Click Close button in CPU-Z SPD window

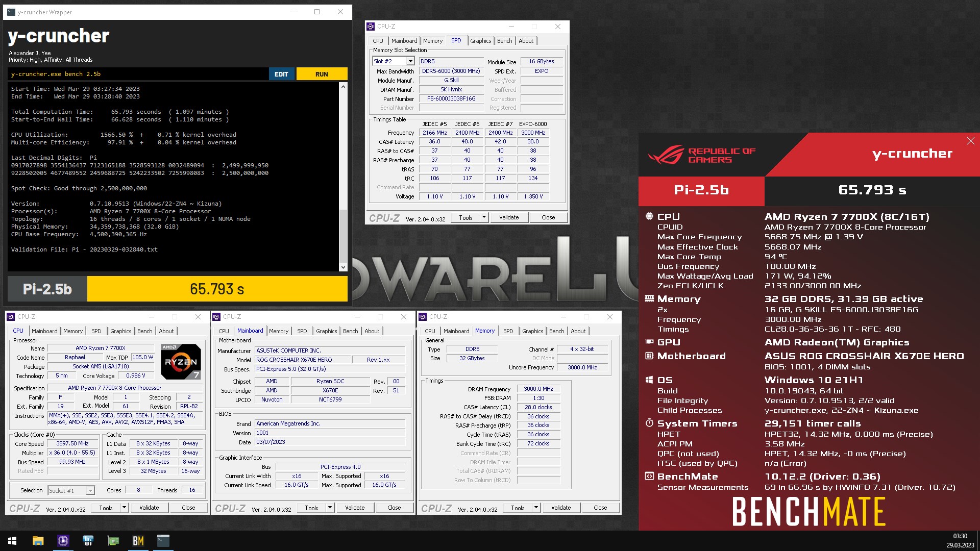(x=548, y=217)
